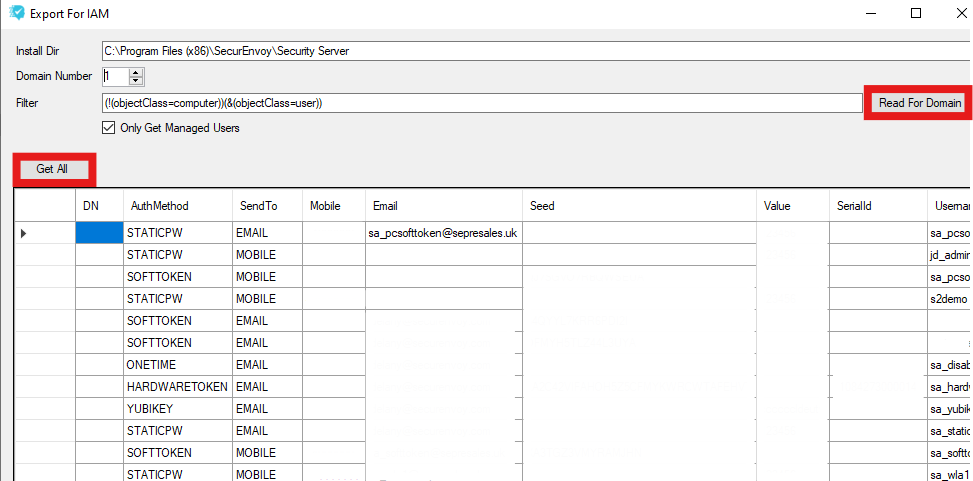This screenshot has height=481, width=973.
Task: Select the sa_yubik username cell
Action: pos(948,408)
